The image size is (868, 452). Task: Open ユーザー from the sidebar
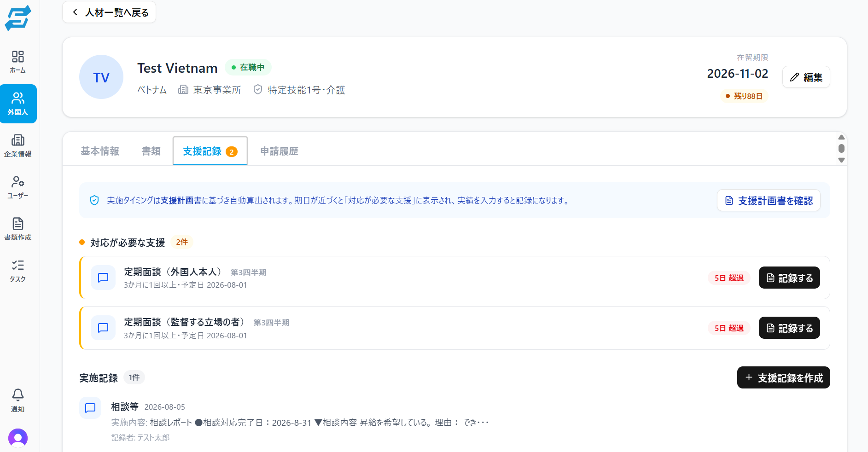pos(18,187)
